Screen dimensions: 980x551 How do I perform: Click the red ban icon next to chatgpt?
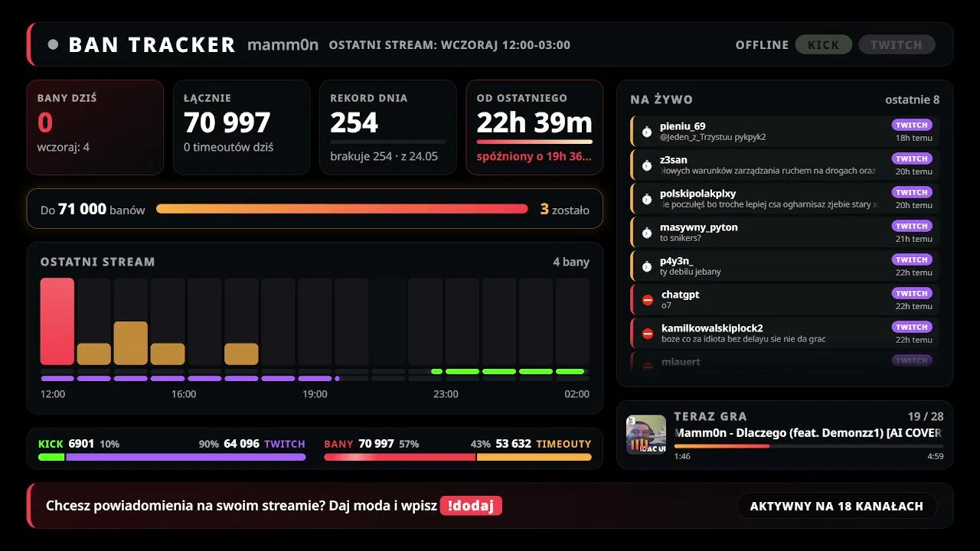click(648, 300)
